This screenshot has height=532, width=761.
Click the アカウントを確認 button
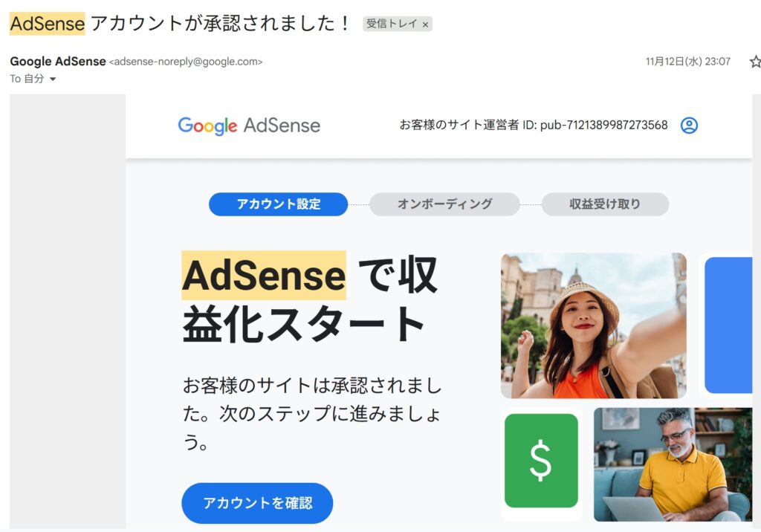click(257, 503)
